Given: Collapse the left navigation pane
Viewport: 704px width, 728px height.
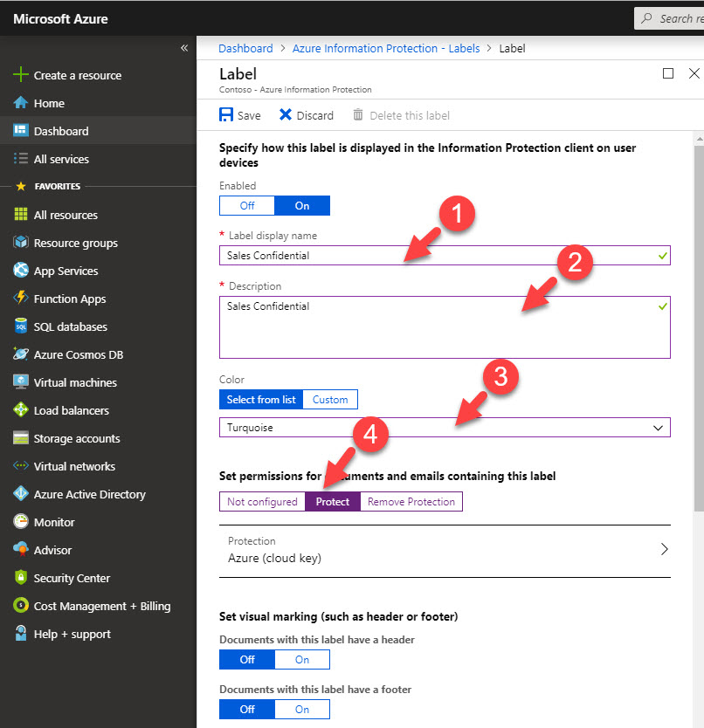Looking at the screenshot, I should pyautogui.click(x=183, y=48).
